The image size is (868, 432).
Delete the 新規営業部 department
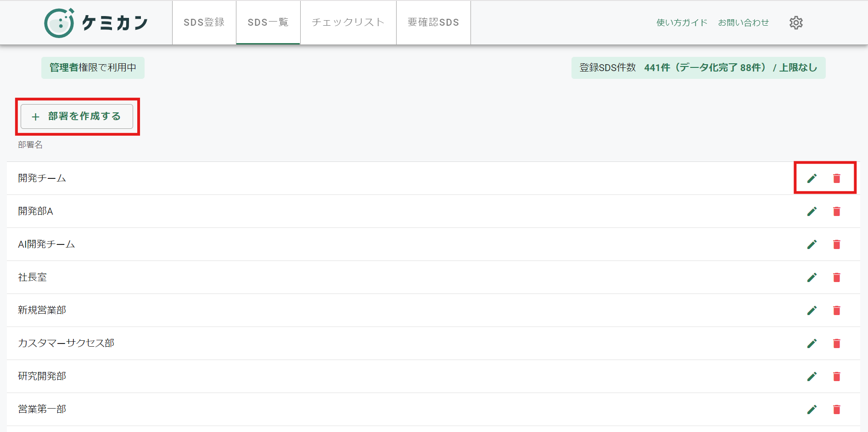pyautogui.click(x=837, y=310)
